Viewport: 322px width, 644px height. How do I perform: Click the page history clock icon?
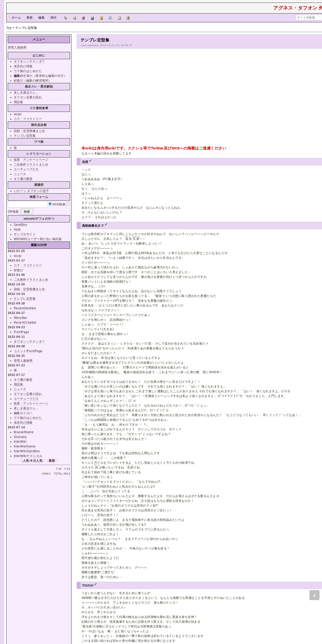pos(74,18)
